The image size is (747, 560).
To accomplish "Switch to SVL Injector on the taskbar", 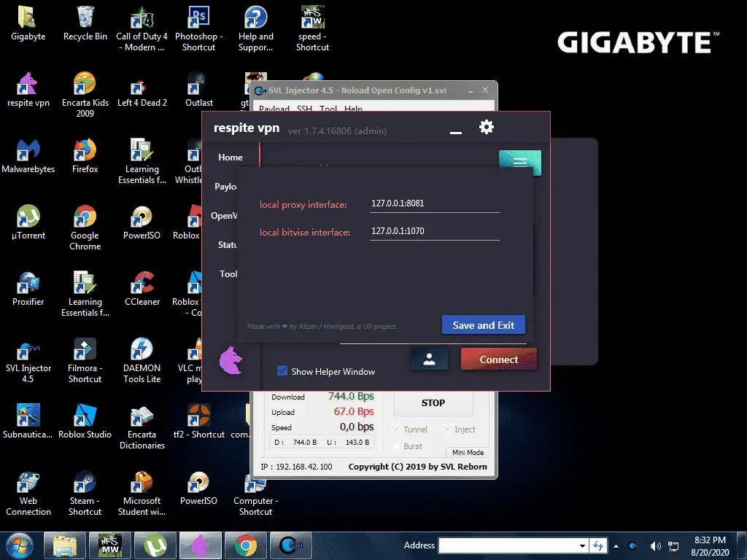I will (x=291, y=545).
